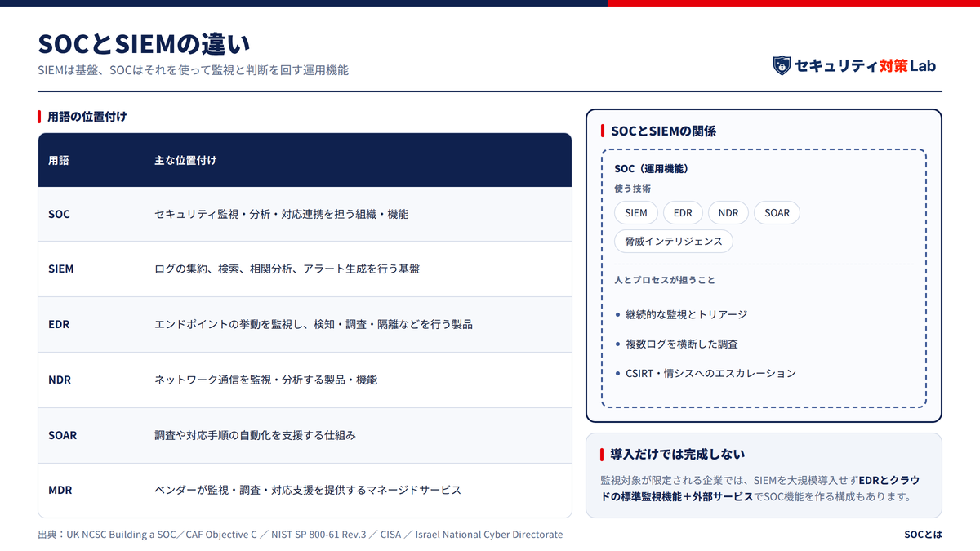Click the SOCとは footer label
This screenshot has width=980, height=551.
pyautogui.click(x=923, y=535)
